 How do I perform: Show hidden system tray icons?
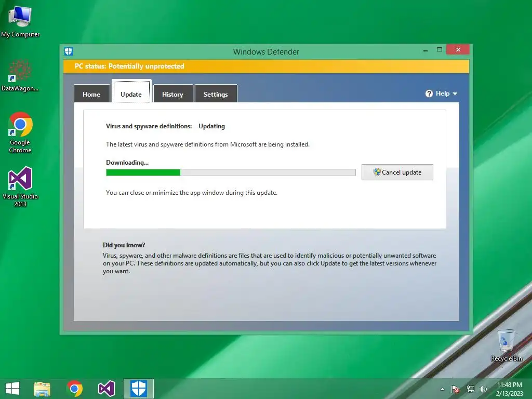coord(442,389)
